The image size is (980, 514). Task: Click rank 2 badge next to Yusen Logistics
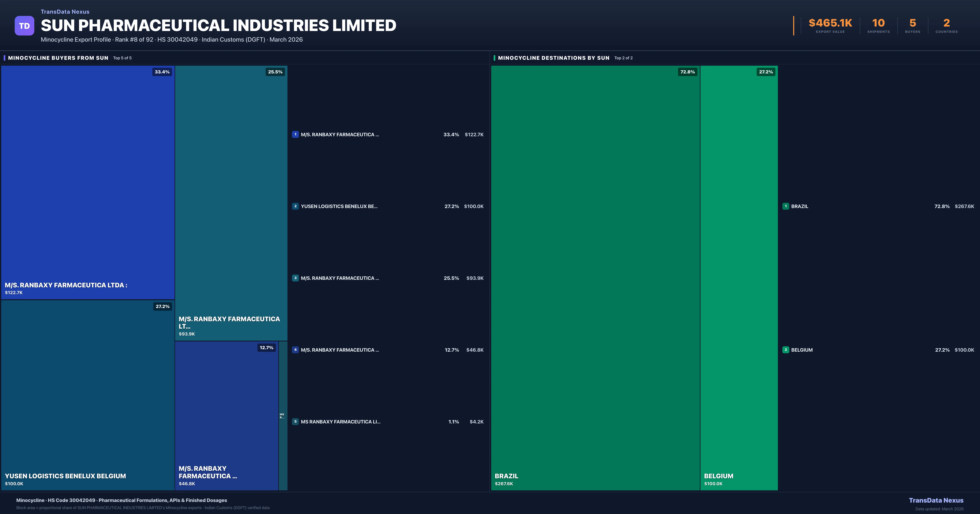click(x=295, y=206)
